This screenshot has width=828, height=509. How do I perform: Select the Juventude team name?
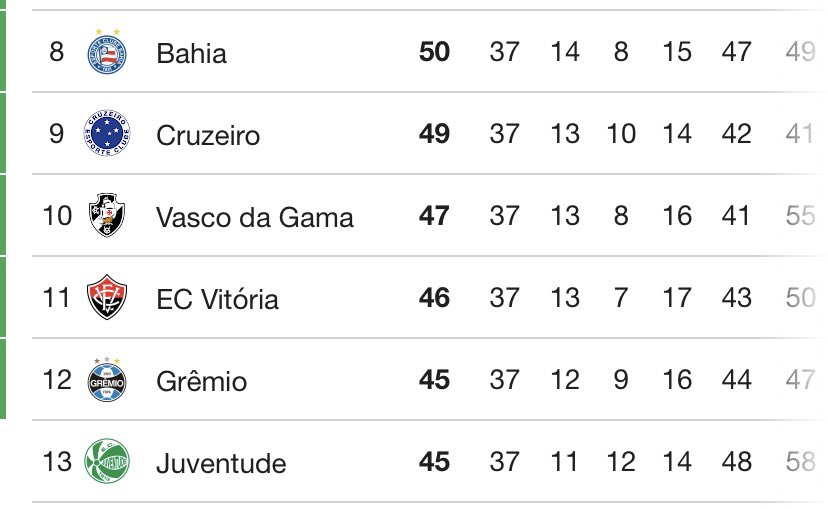(221, 462)
